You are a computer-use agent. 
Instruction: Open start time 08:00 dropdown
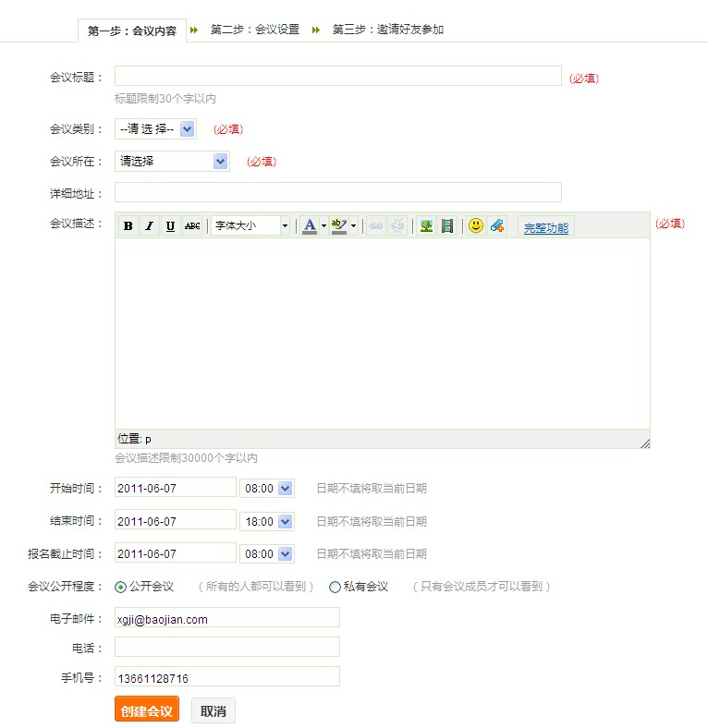coord(267,489)
